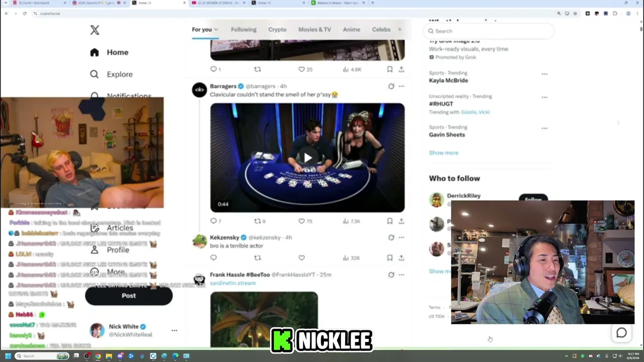Open the Kekzensky profile name
Screen dimensions: 644x362
[x=224, y=237]
